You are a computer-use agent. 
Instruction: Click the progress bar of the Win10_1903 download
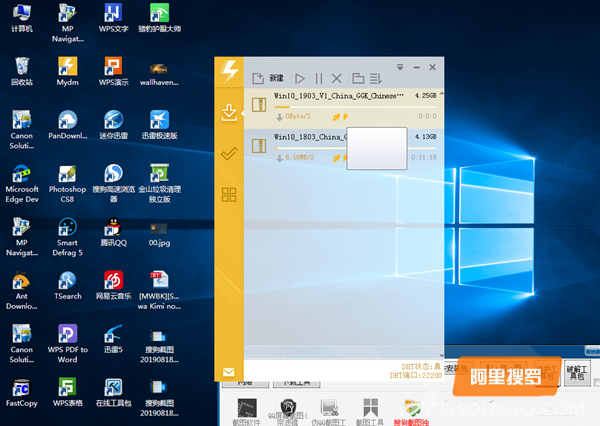[x=355, y=107]
